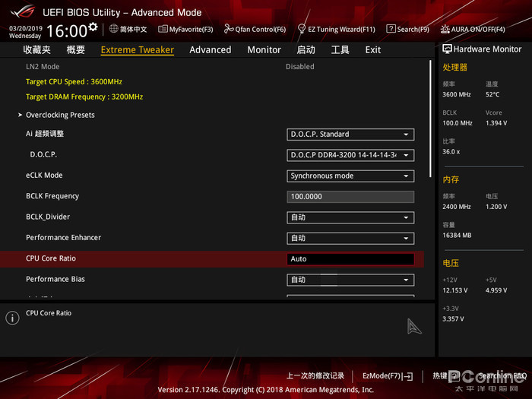532x399 pixels.
Task: Click the EzMode exit arrow icon
Action: coord(409,376)
